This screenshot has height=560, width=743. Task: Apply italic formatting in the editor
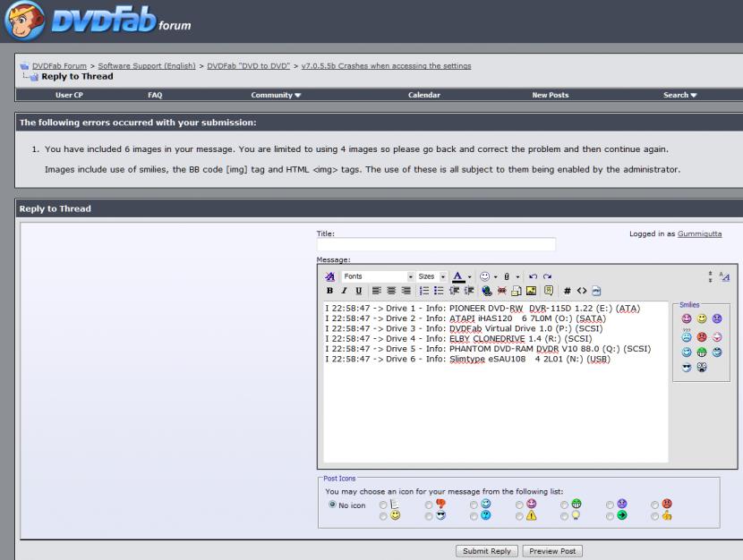(344, 291)
